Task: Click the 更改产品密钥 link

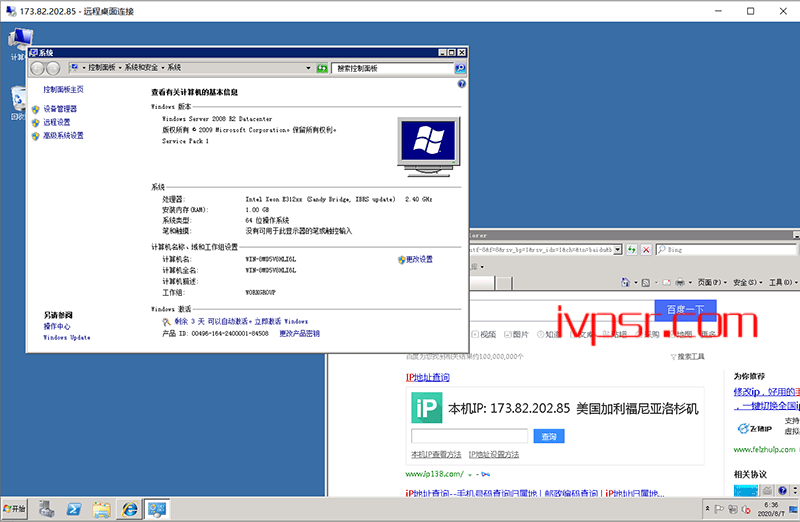Action: (299, 333)
